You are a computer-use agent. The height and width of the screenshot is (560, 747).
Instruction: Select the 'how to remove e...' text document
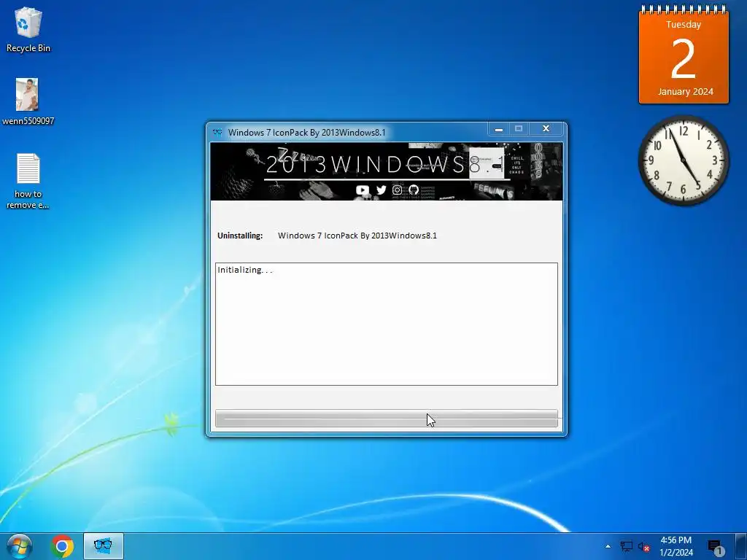(28, 181)
